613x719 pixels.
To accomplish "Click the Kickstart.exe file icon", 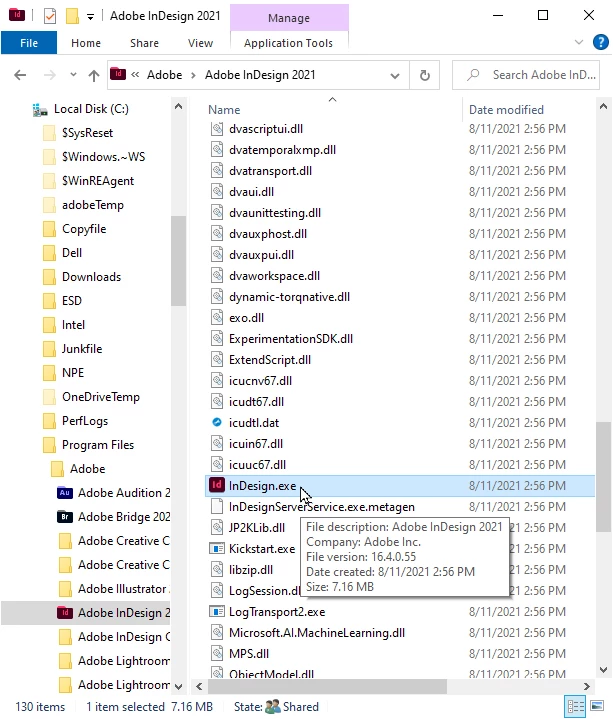I will click(x=216, y=548).
